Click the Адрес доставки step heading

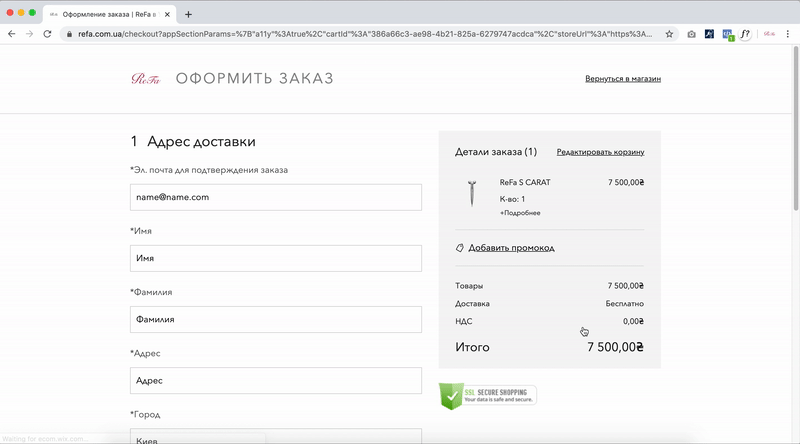point(201,141)
